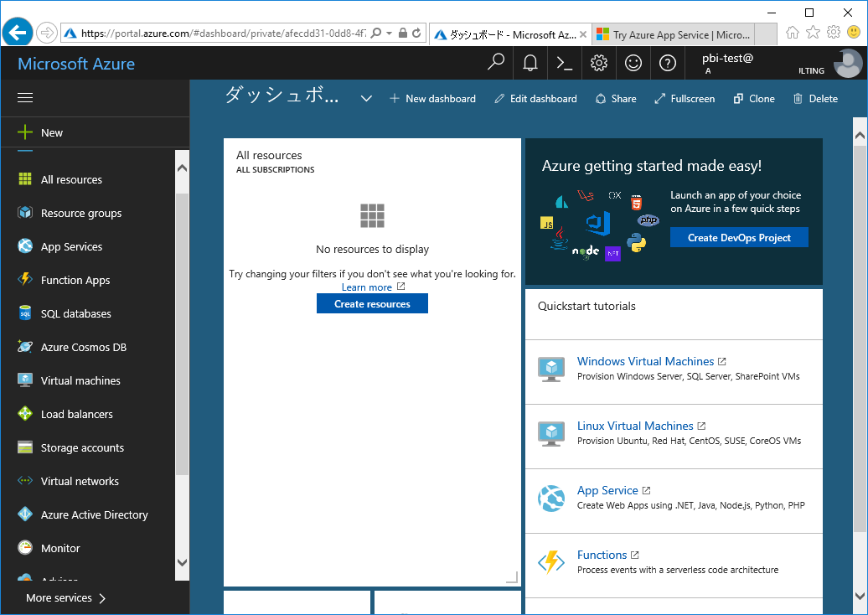Open a new browser tab
This screenshot has height=615, width=868.
[x=766, y=35]
